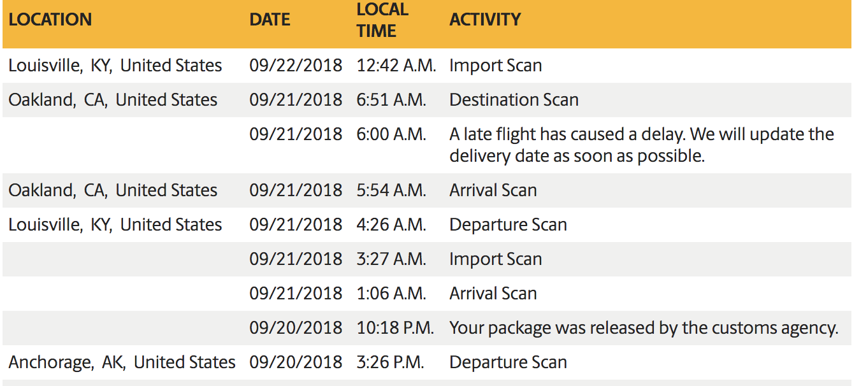Click the Anchorage, AK, United States location
Screen dimensions: 868x386
coord(122,362)
